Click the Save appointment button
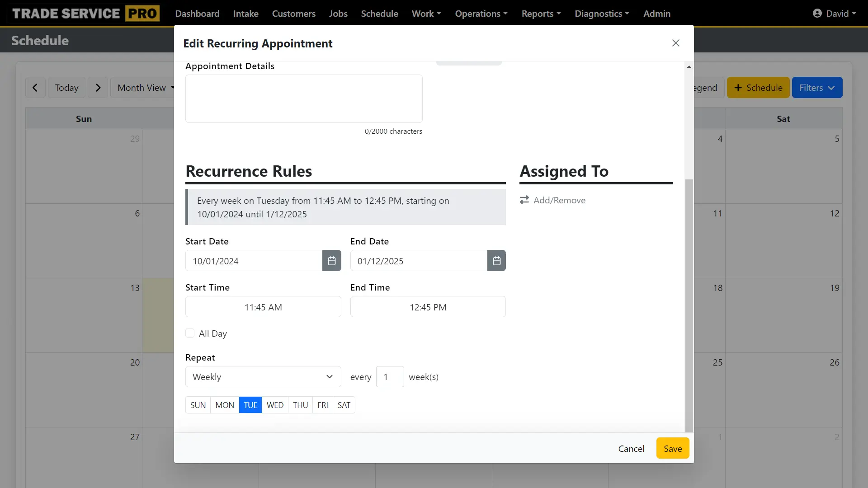Image resolution: width=868 pixels, height=488 pixels. (x=673, y=449)
